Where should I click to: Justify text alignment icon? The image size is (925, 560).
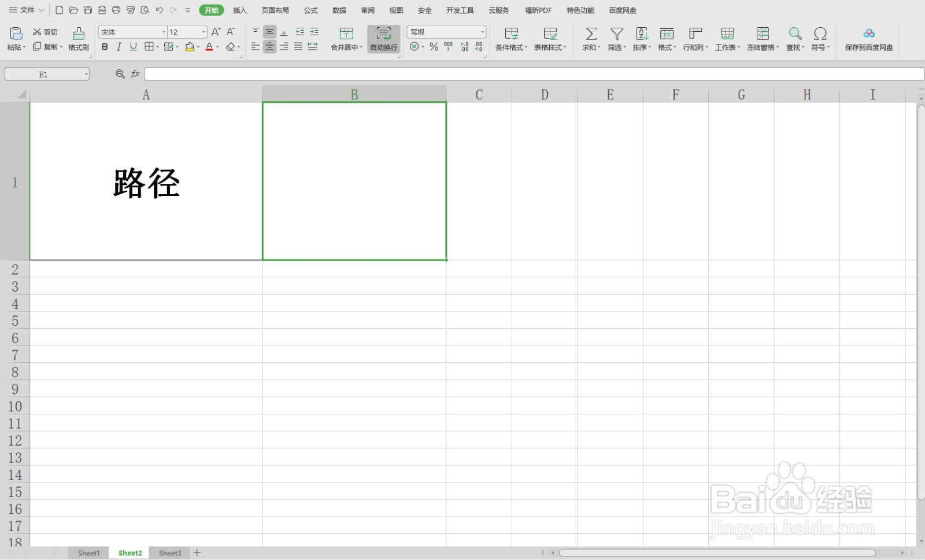pos(298,47)
